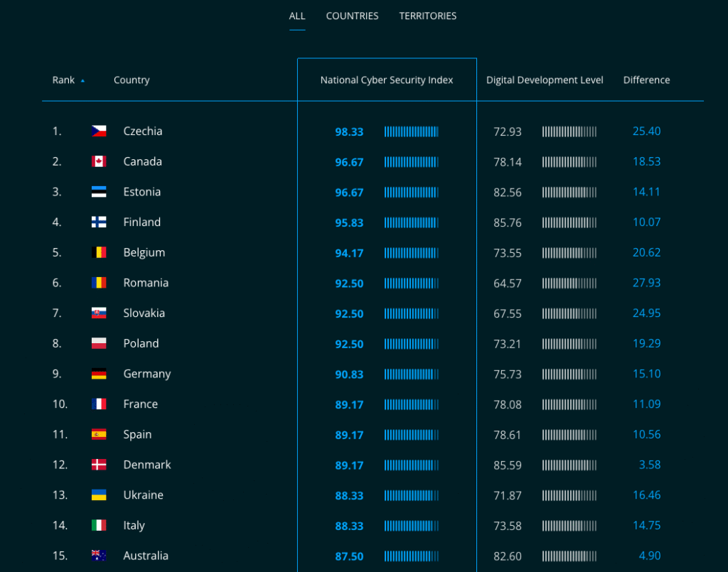
Task: Click the Estonia flag icon
Action: pyautogui.click(x=99, y=192)
